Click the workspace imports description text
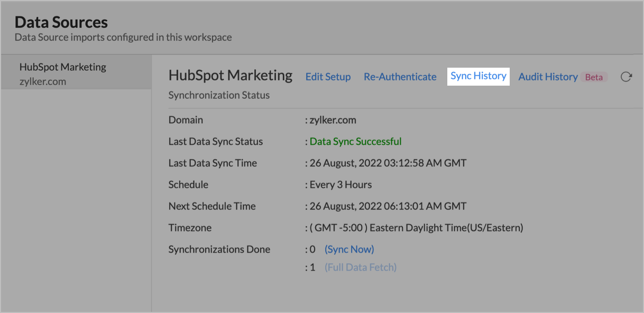644x313 pixels. point(123,38)
